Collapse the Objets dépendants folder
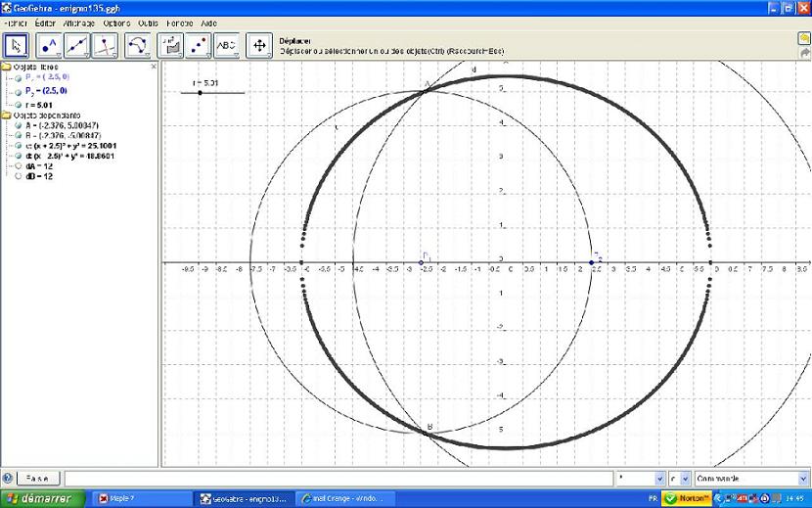 [x=7, y=115]
